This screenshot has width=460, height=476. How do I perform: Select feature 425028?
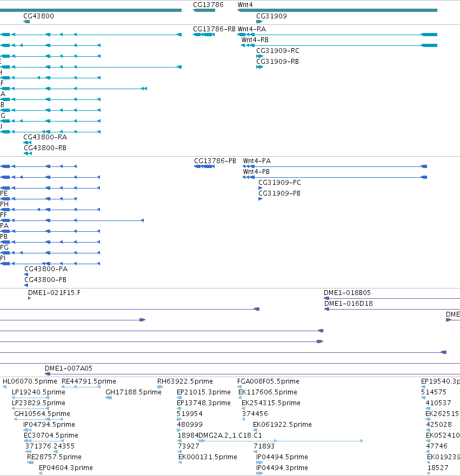(x=439, y=425)
